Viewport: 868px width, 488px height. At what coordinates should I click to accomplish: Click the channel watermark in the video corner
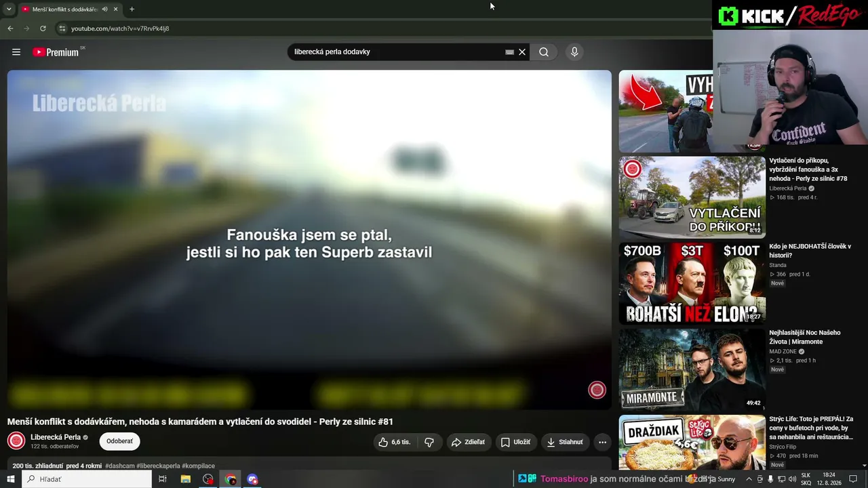point(597,390)
